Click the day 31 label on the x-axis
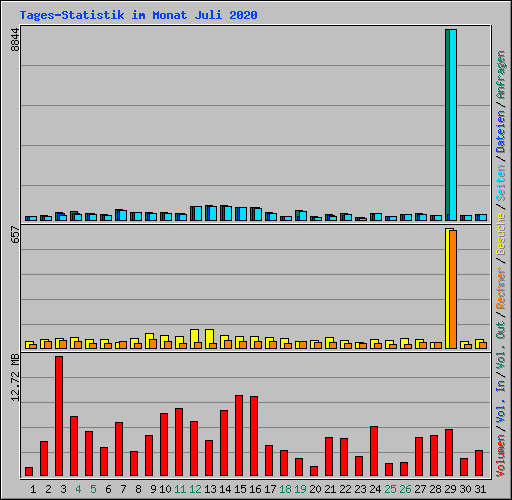 pyautogui.click(x=480, y=489)
